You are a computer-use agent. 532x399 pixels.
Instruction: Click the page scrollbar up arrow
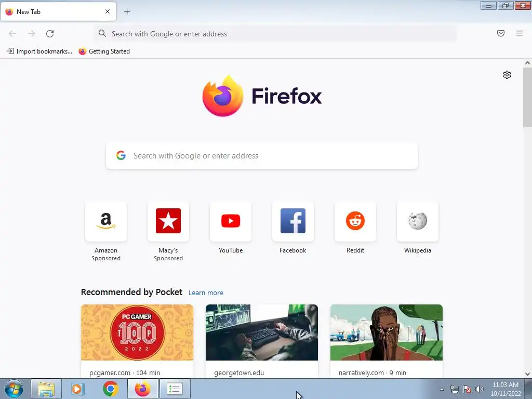527,63
